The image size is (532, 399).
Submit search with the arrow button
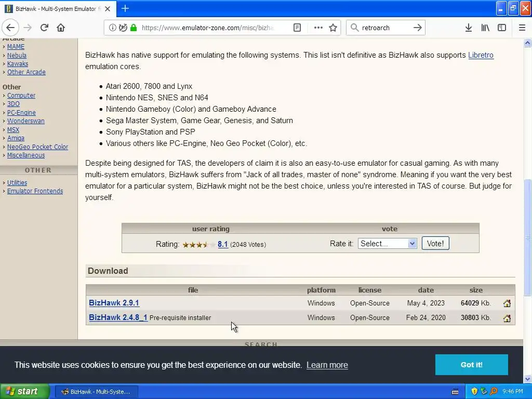pos(418,28)
